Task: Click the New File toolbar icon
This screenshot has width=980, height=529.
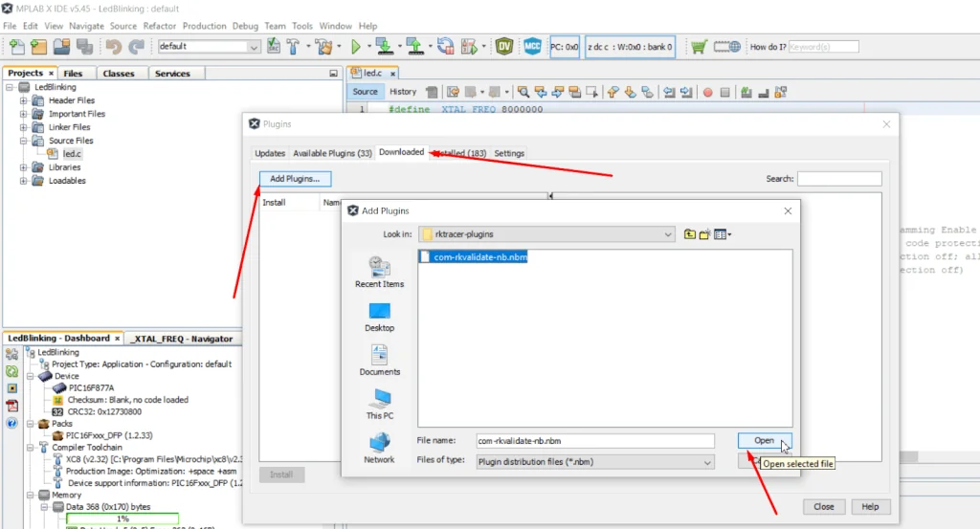Action: tap(17, 46)
